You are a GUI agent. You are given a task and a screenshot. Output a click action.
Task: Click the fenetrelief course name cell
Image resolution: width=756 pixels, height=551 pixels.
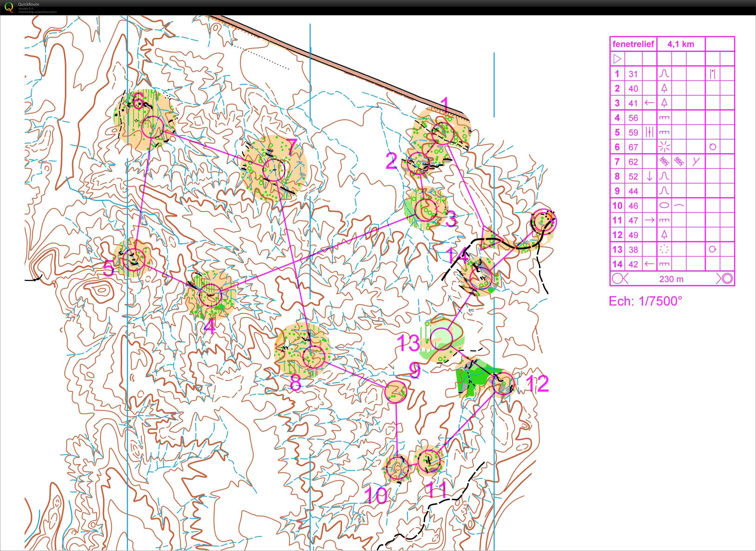(x=633, y=44)
